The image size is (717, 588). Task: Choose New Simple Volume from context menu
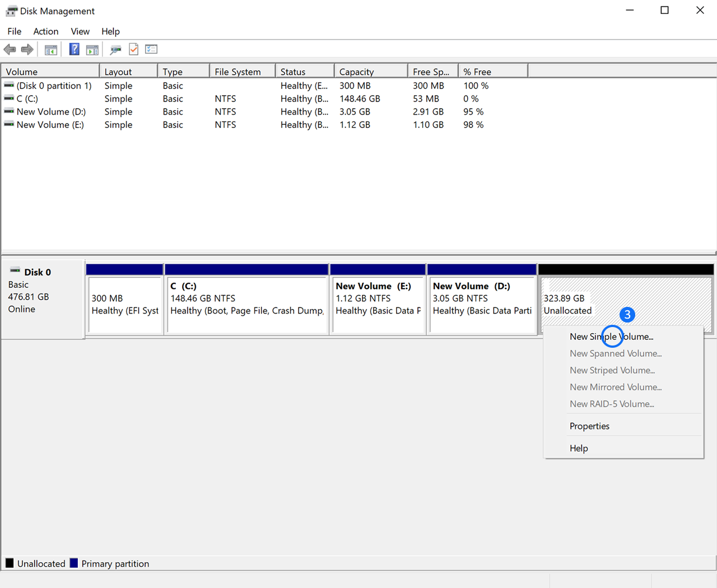[x=611, y=337]
